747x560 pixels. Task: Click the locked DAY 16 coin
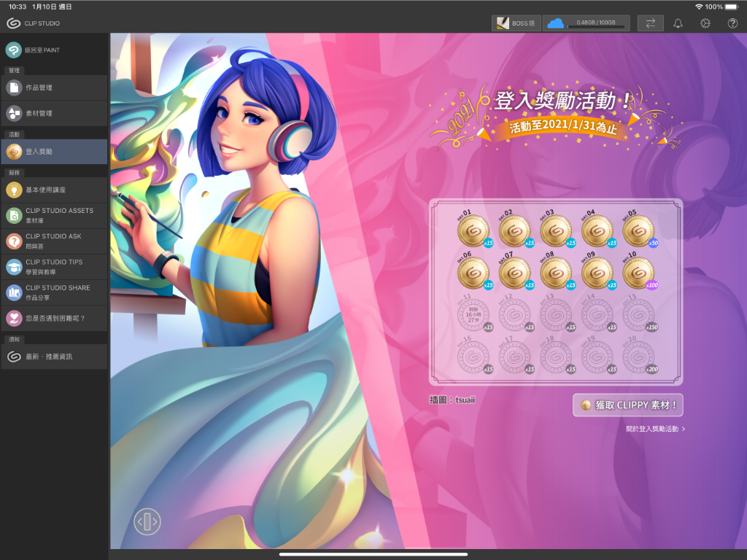click(473, 357)
